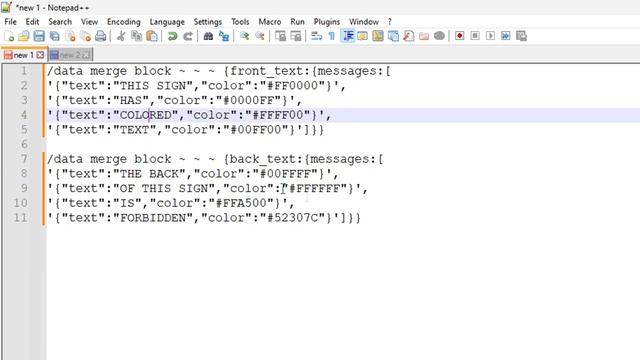This screenshot has height=360, width=640.
Task: Print the document using the printer icon
Action: (x=100, y=36)
